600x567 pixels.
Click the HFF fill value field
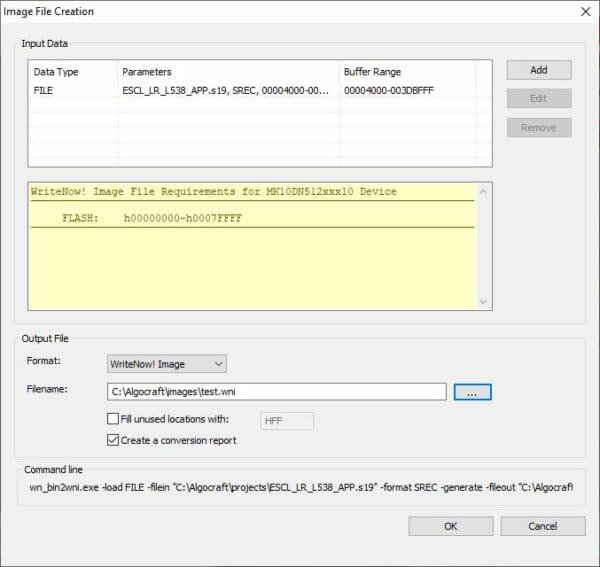[286, 421]
